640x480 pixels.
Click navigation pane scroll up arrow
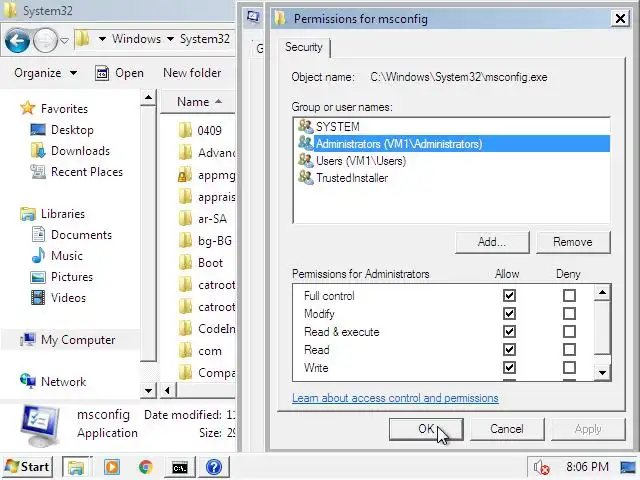[x=148, y=98]
